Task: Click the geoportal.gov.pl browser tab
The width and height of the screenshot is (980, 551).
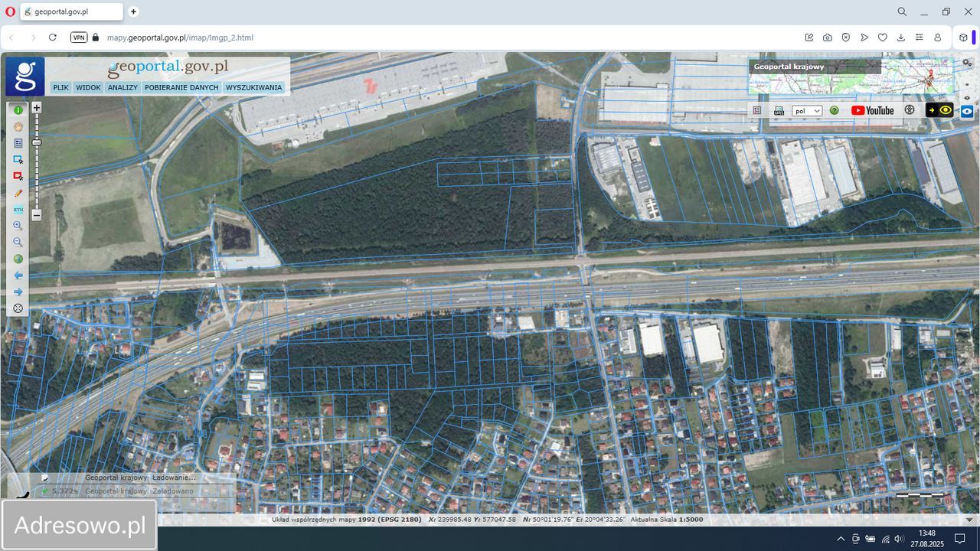Action: 70,12
